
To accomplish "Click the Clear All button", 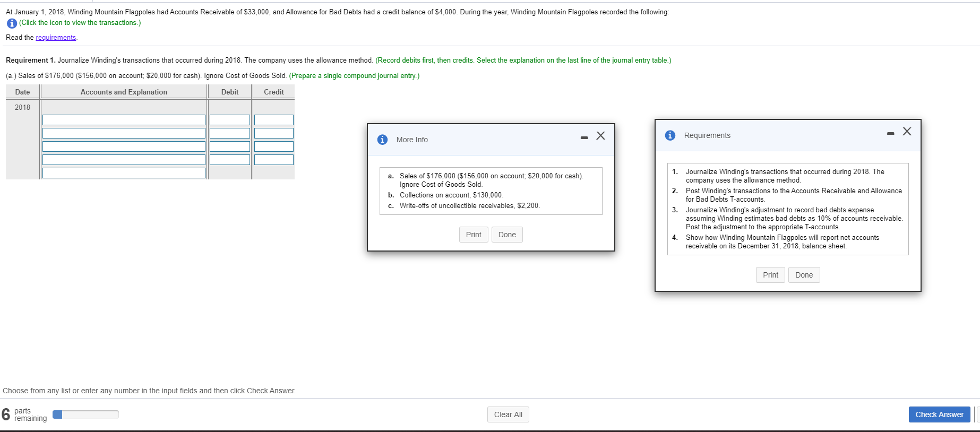I will (x=508, y=414).
